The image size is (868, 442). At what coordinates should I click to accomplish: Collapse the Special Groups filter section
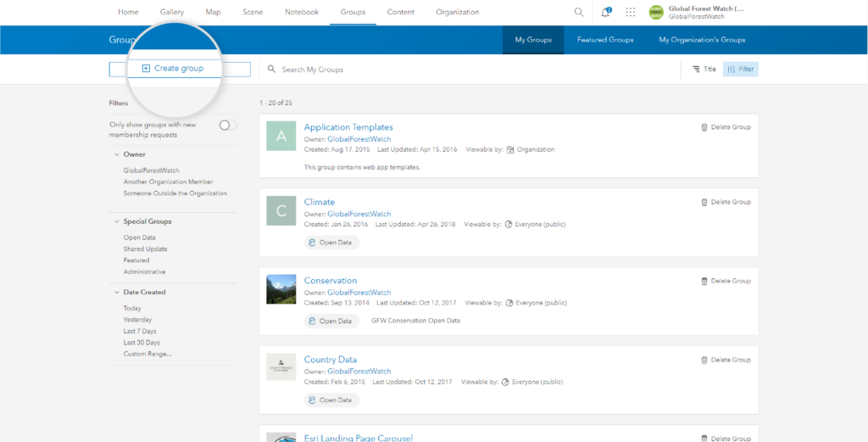(117, 221)
